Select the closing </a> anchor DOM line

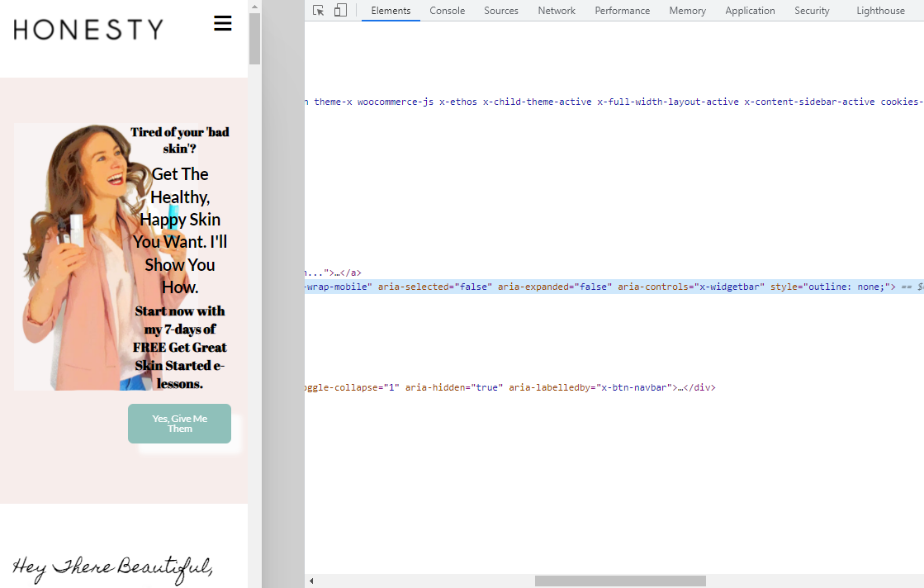pos(334,273)
